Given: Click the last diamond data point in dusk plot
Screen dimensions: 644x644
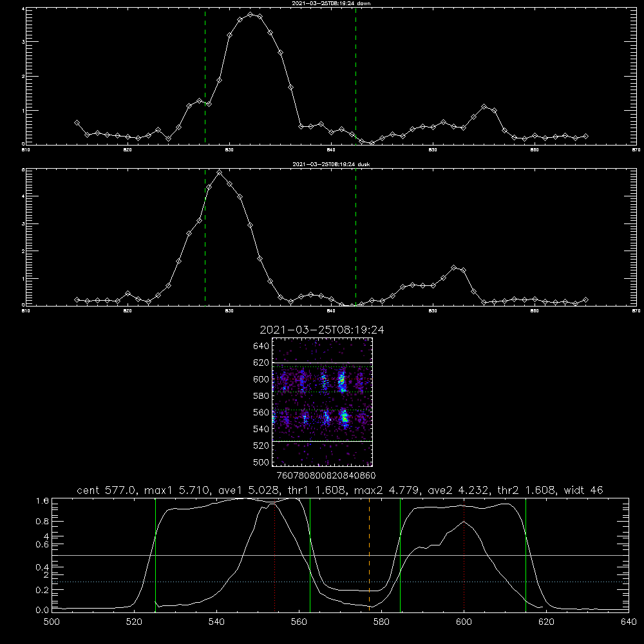Looking at the screenshot, I should 586,300.
